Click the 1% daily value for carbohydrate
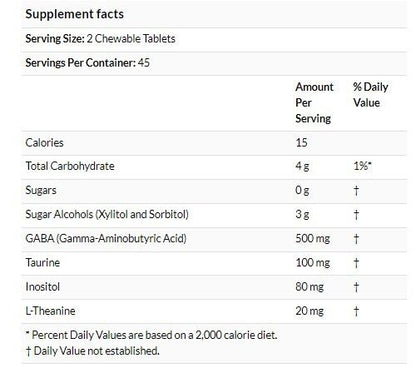 point(362,166)
